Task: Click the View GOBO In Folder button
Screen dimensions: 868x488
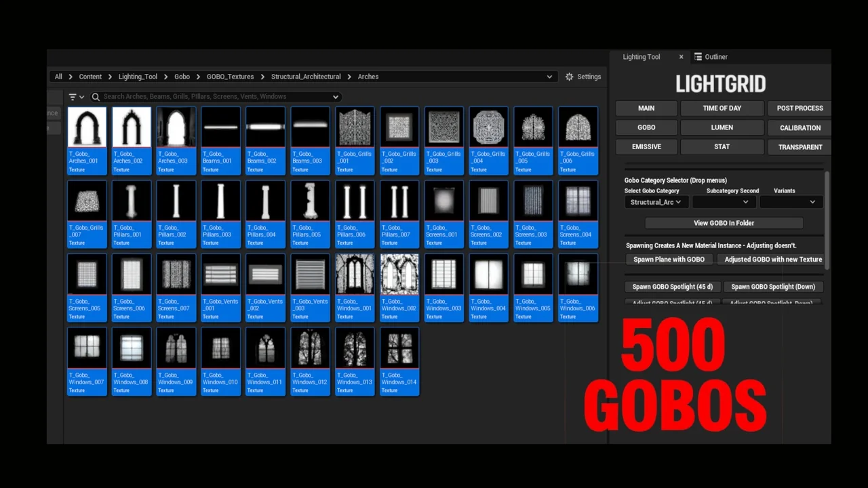Action: click(724, 222)
